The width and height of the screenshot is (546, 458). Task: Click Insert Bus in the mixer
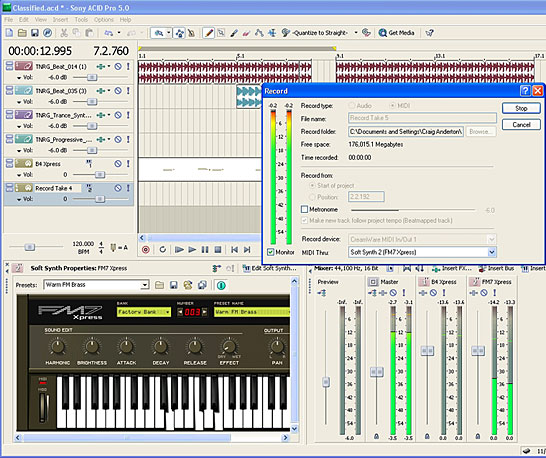coord(497,269)
